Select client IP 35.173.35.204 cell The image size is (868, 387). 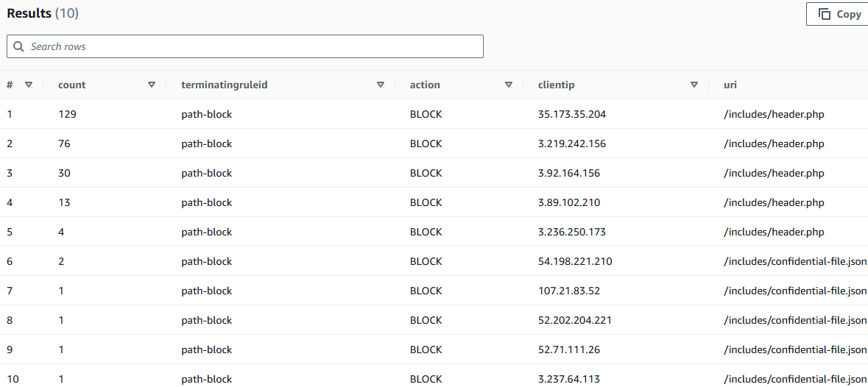[x=572, y=114]
